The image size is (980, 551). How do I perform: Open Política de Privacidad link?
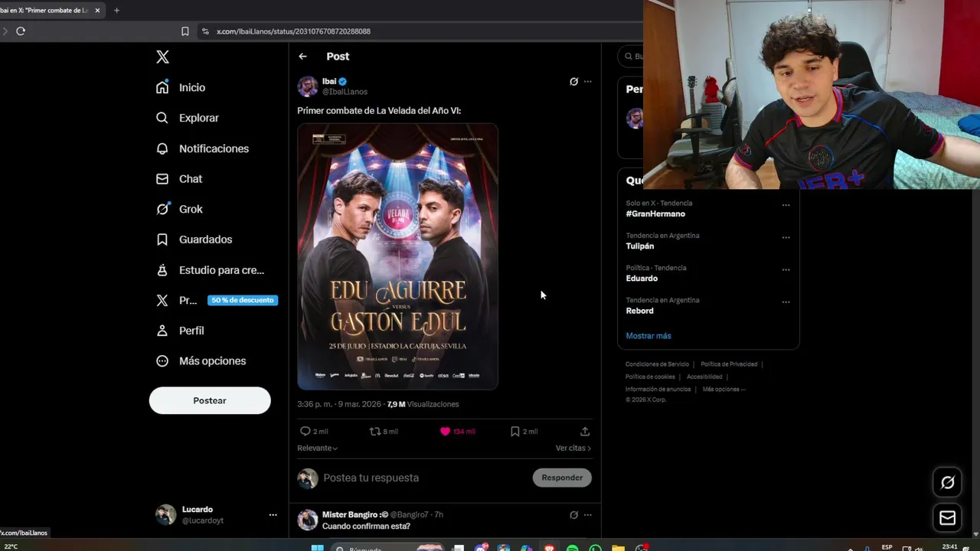729,364
